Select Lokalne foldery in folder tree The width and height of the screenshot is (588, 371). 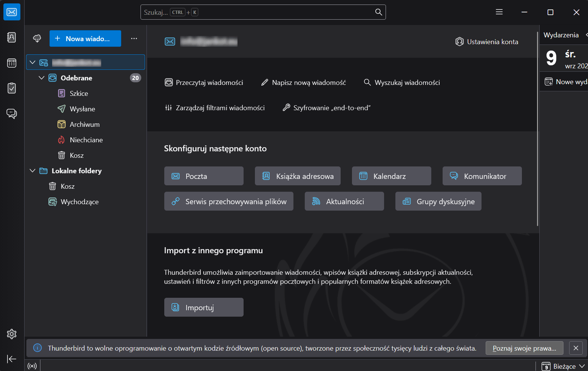[86, 171]
